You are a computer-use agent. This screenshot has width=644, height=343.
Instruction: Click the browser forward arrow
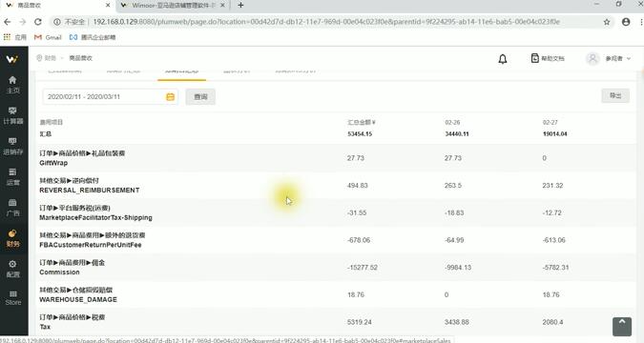point(23,22)
